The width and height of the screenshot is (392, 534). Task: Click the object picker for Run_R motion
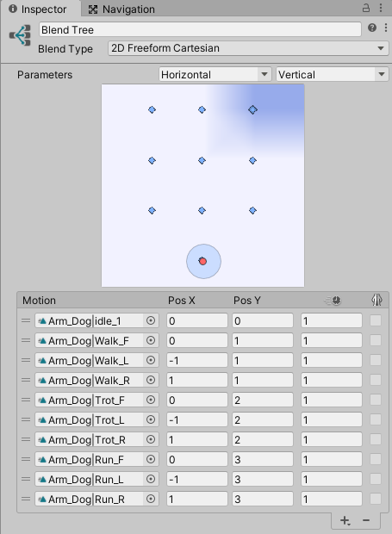(151, 499)
